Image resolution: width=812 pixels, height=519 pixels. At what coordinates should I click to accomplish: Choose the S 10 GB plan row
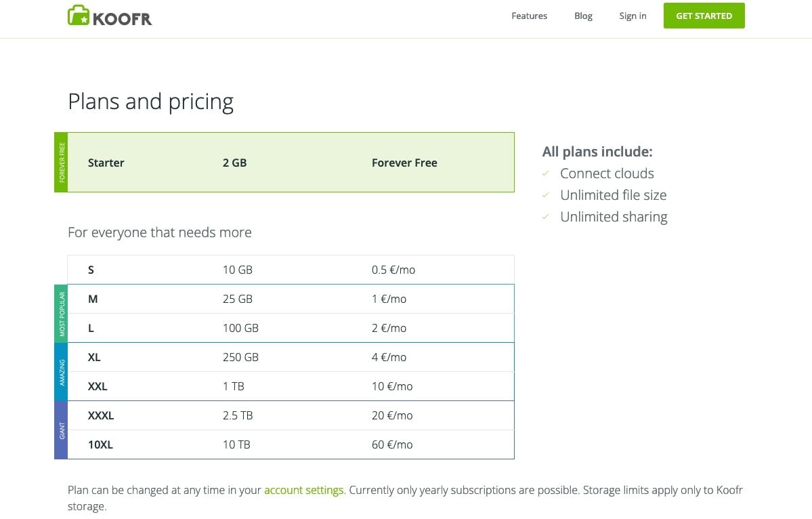pyautogui.click(x=291, y=270)
